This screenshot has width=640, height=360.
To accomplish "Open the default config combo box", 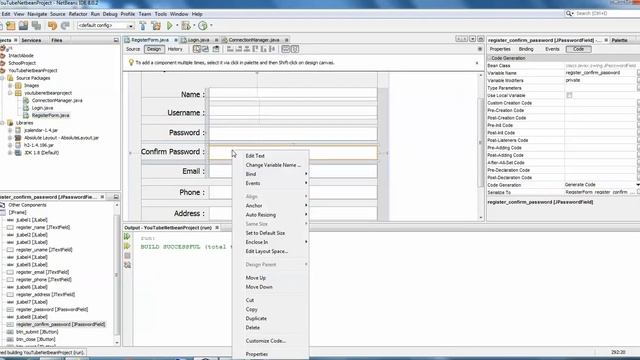I will (105, 26).
